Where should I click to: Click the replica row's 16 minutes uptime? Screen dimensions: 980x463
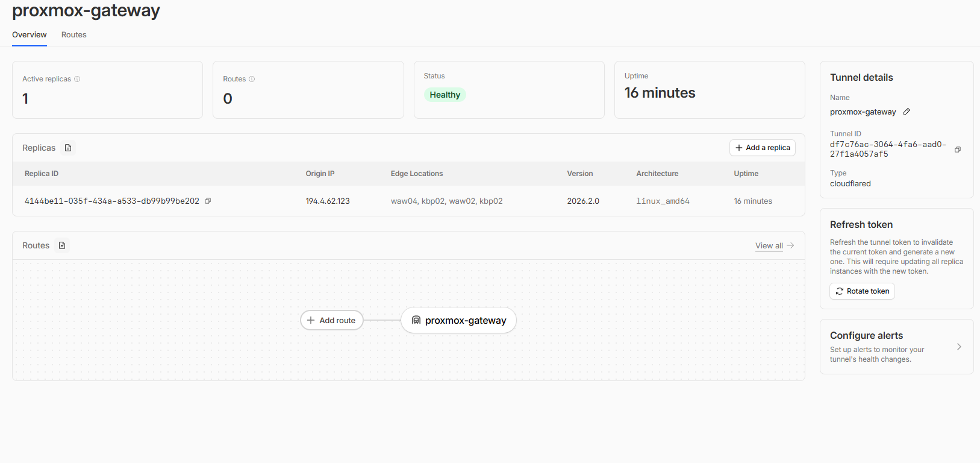tap(753, 201)
